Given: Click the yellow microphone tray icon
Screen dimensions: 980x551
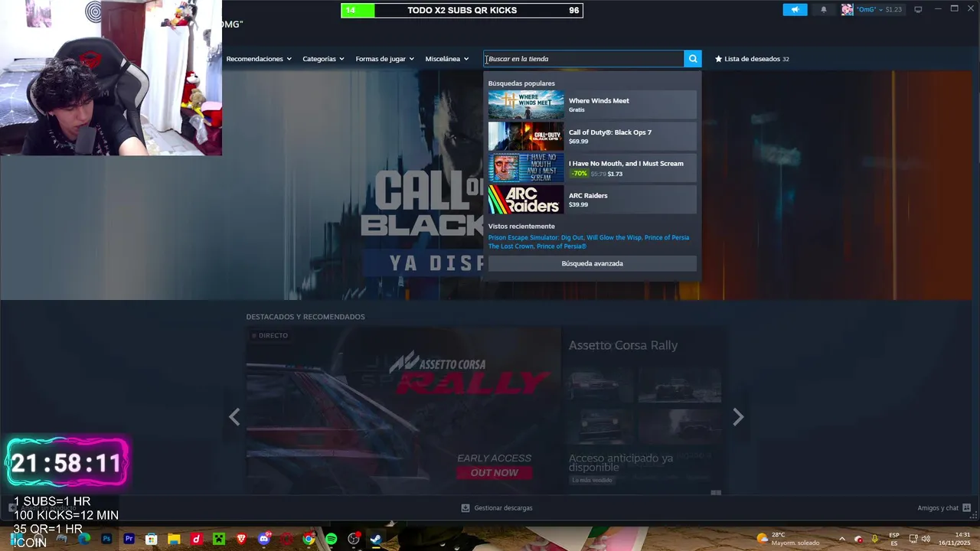Looking at the screenshot, I should tap(875, 539).
